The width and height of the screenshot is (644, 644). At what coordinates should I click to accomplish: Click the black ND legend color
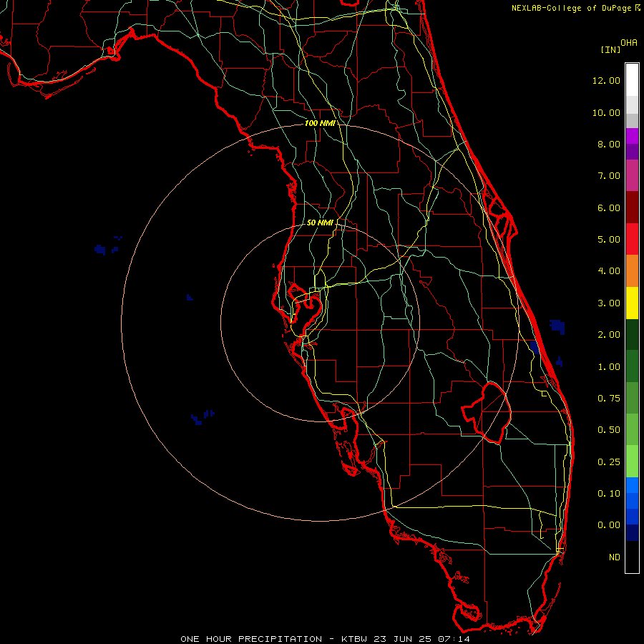pyautogui.click(x=632, y=557)
